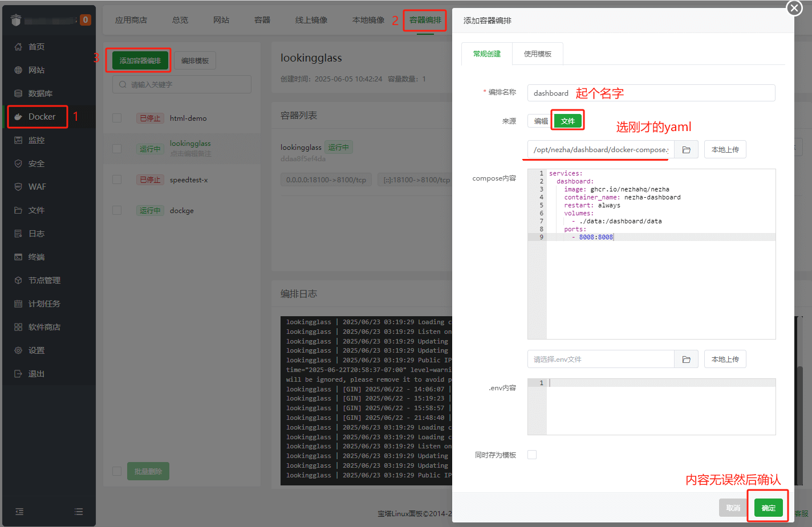
Task: Click the 编排模板 button
Action: coord(193,60)
